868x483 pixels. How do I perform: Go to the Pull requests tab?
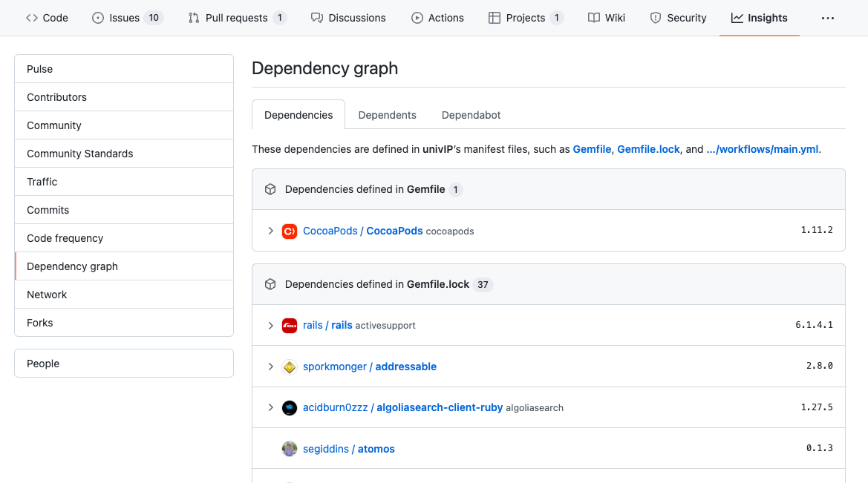(237, 18)
